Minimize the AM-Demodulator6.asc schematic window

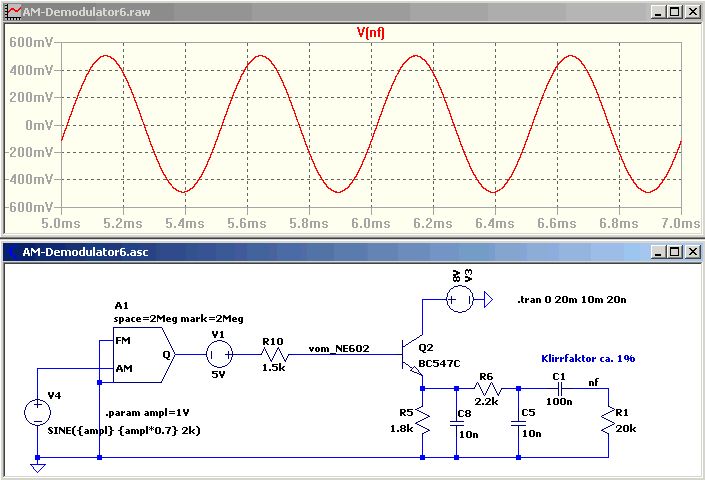tap(658, 252)
